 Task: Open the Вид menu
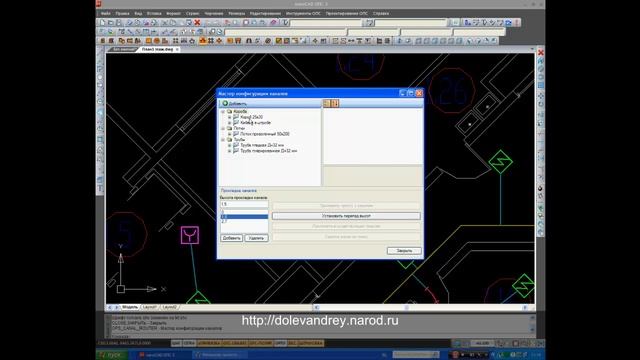(x=138, y=13)
